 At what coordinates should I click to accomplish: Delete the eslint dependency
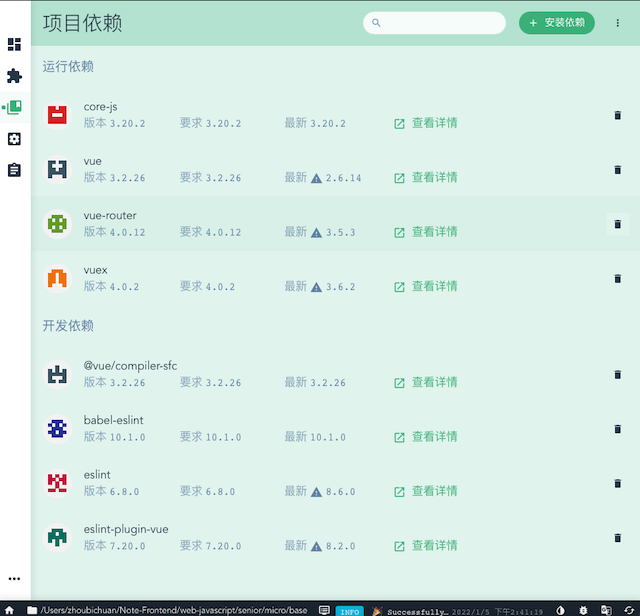point(618,483)
